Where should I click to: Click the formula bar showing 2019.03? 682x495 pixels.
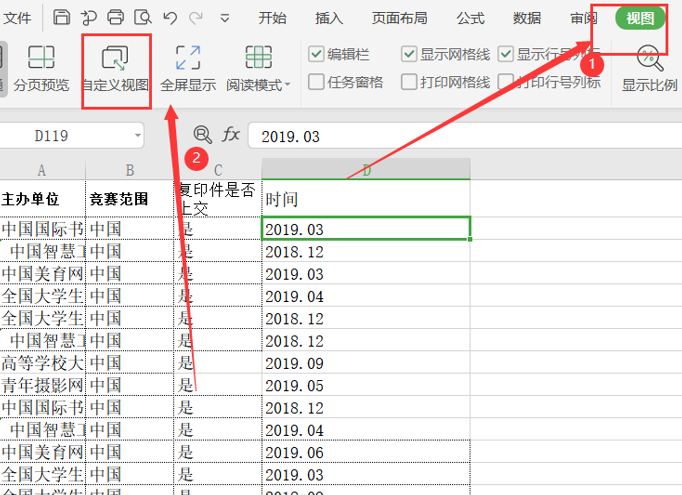coord(465,136)
